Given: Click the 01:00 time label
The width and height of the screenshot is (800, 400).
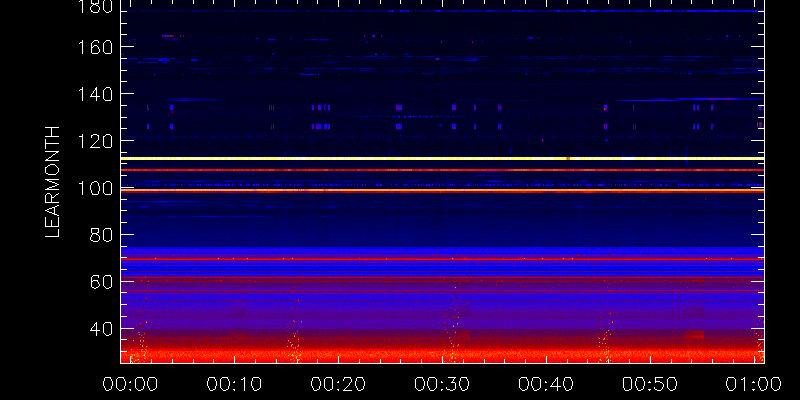Looking at the screenshot, I should pyautogui.click(x=754, y=384).
